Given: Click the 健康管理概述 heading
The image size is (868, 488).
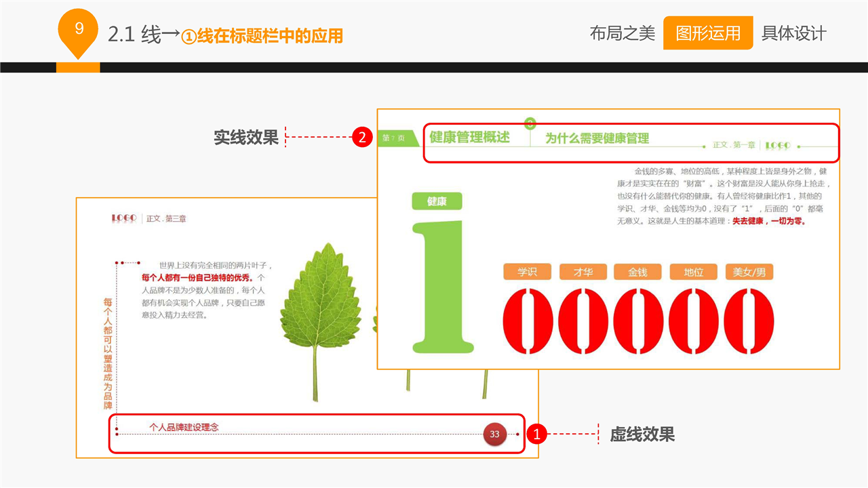Looking at the screenshot, I should (469, 137).
